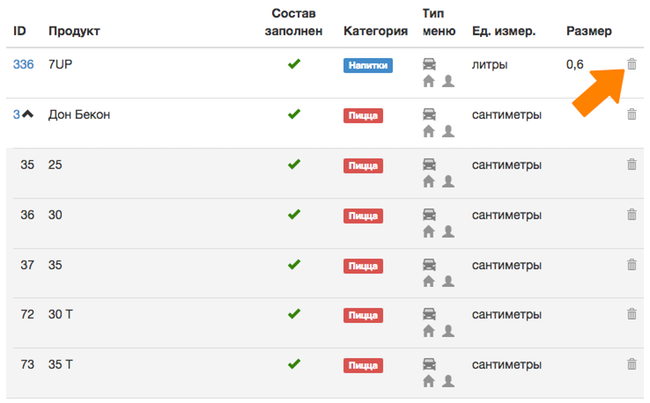
Task: Click the Продукт column header
Action: click(x=74, y=31)
